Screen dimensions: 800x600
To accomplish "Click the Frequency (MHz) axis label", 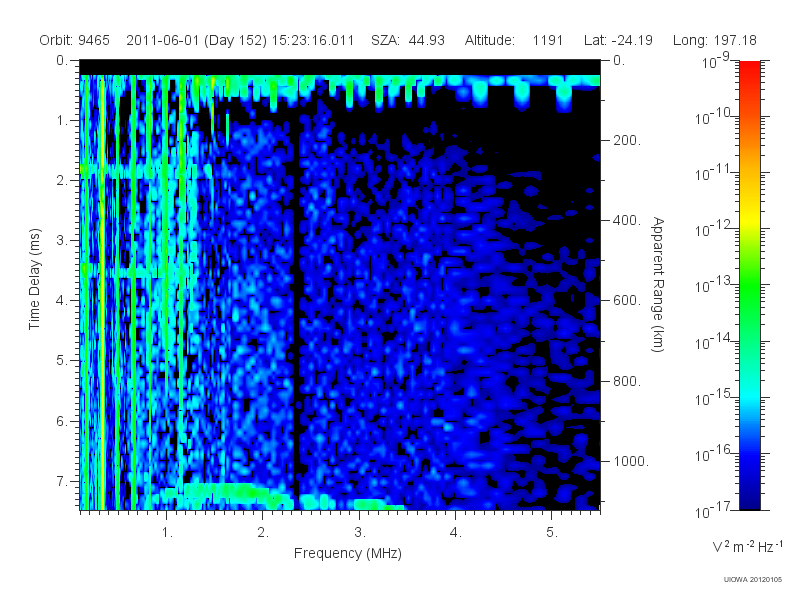I will tap(348, 553).
